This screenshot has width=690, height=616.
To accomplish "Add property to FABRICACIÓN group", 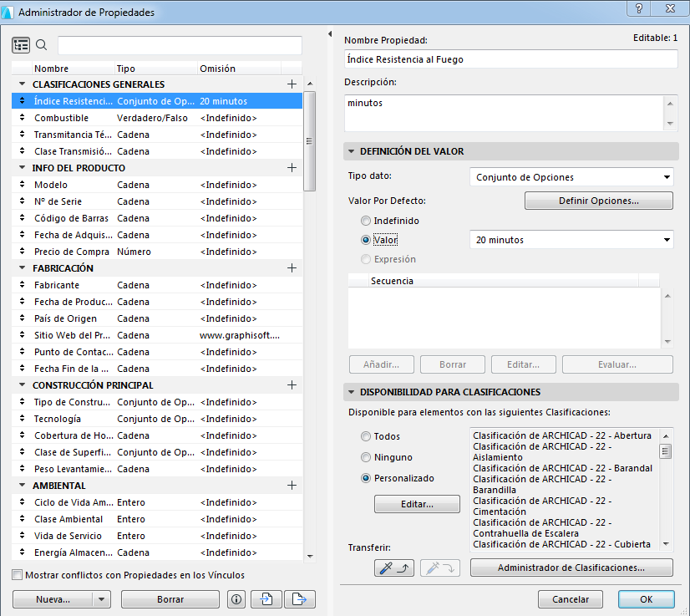I will coord(292,268).
